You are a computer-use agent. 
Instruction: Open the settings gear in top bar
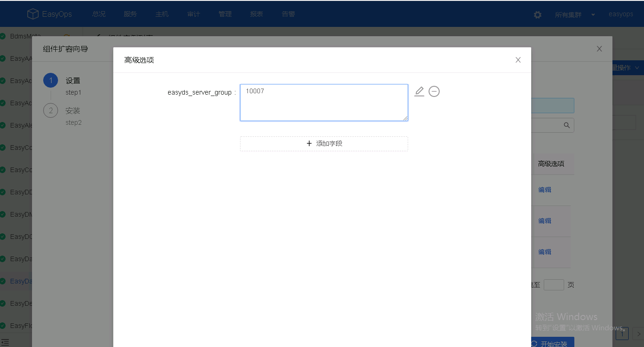538,14
